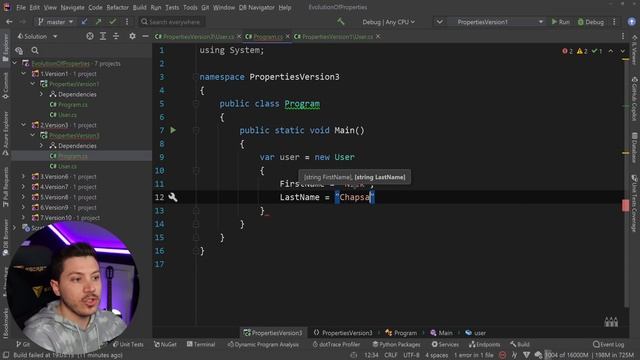Click the navigate Back arrow
This screenshot has height=360, width=640.
[x=9, y=22]
